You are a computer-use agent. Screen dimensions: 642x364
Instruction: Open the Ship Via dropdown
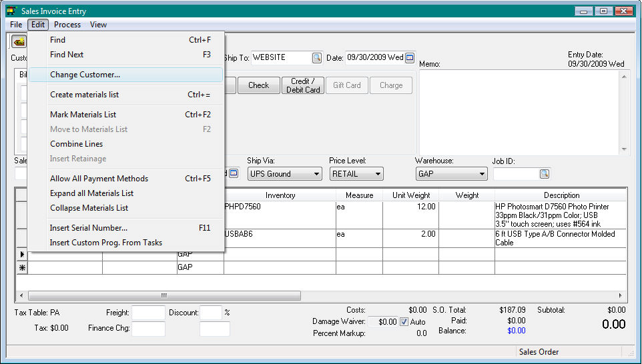point(285,174)
